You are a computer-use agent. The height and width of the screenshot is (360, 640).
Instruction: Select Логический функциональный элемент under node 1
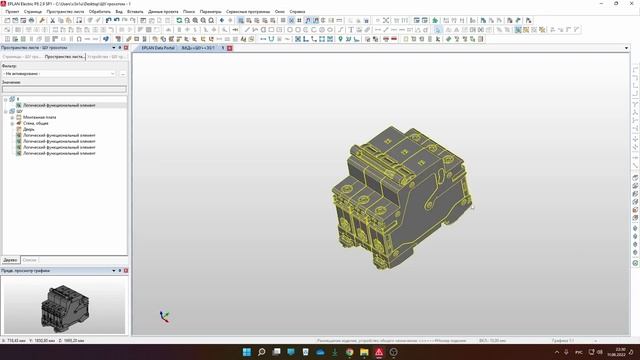coord(59,105)
